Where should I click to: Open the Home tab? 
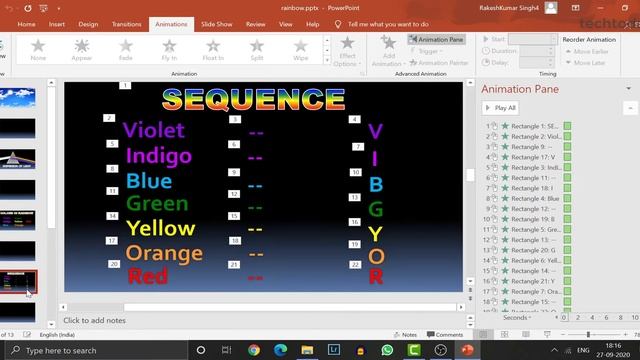click(26, 24)
